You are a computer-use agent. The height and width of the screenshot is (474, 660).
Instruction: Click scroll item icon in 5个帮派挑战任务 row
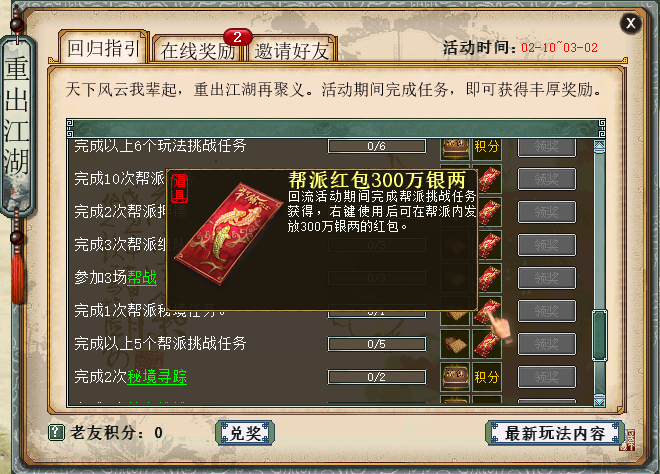[x=455, y=344]
